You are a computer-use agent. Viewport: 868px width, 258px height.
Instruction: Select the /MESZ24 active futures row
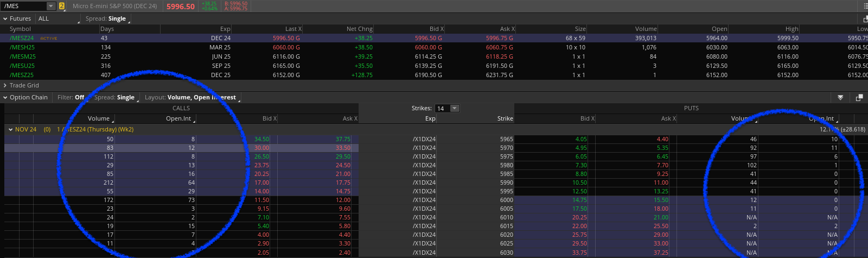tap(434, 38)
